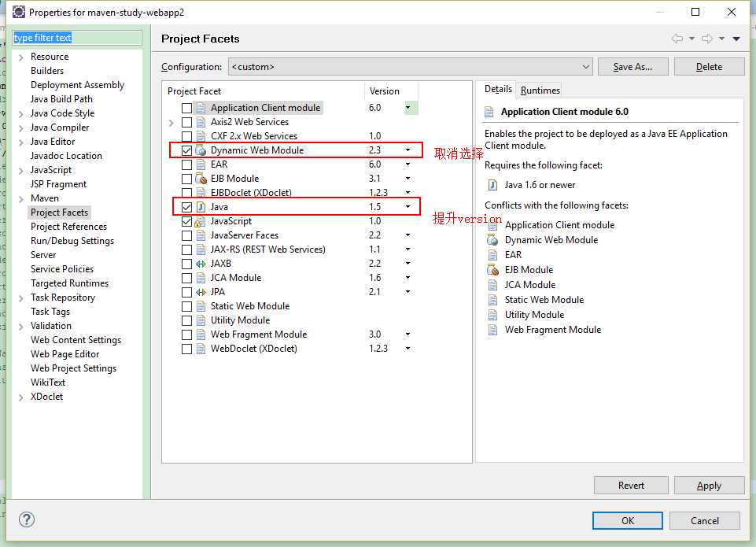
Task: Click the back navigation arrow icon
Action: tap(677, 39)
